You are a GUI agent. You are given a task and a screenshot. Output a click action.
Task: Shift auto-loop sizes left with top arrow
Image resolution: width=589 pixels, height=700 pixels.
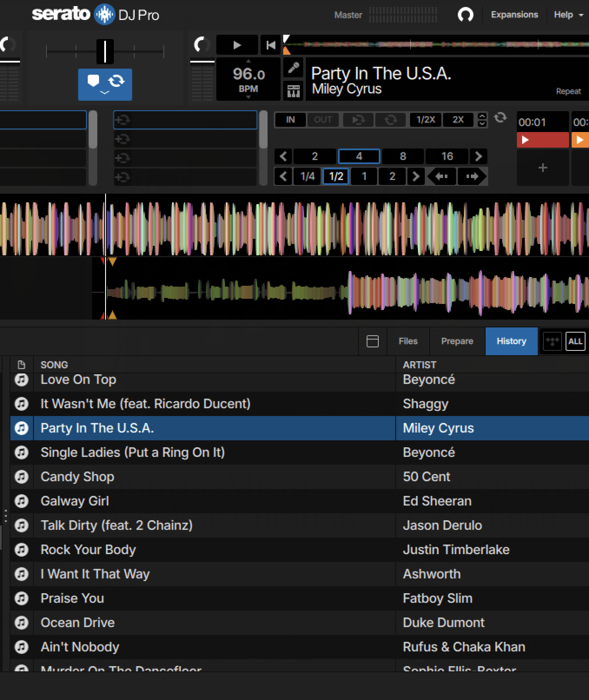(283, 156)
